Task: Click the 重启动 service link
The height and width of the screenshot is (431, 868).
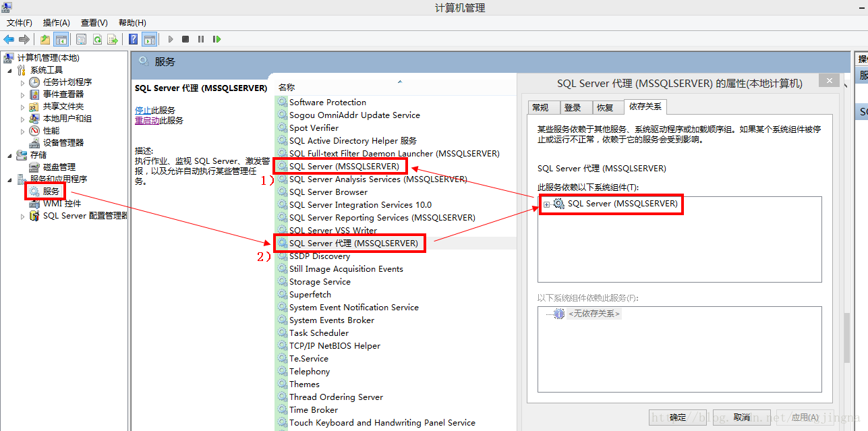Action: tap(147, 121)
